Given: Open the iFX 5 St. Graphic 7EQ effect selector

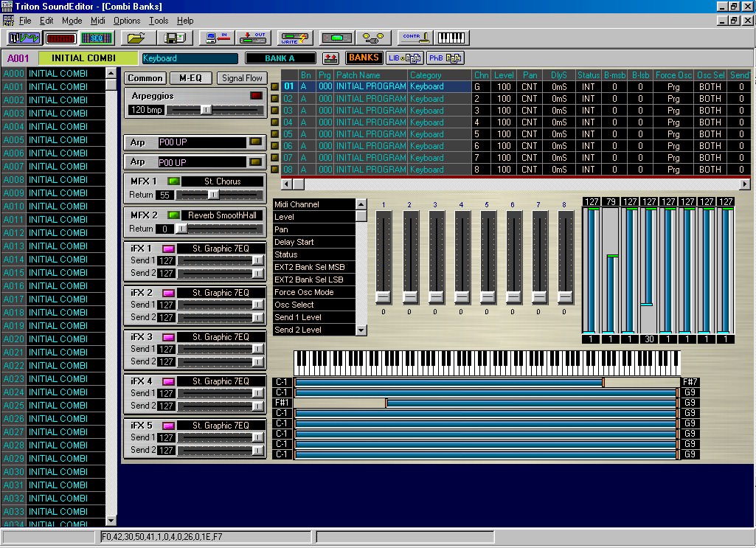Looking at the screenshot, I should tap(221, 426).
